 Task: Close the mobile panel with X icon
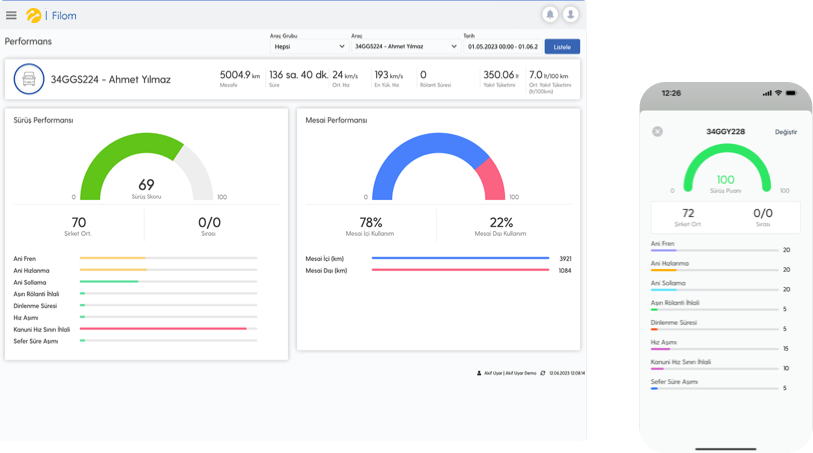point(657,131)
